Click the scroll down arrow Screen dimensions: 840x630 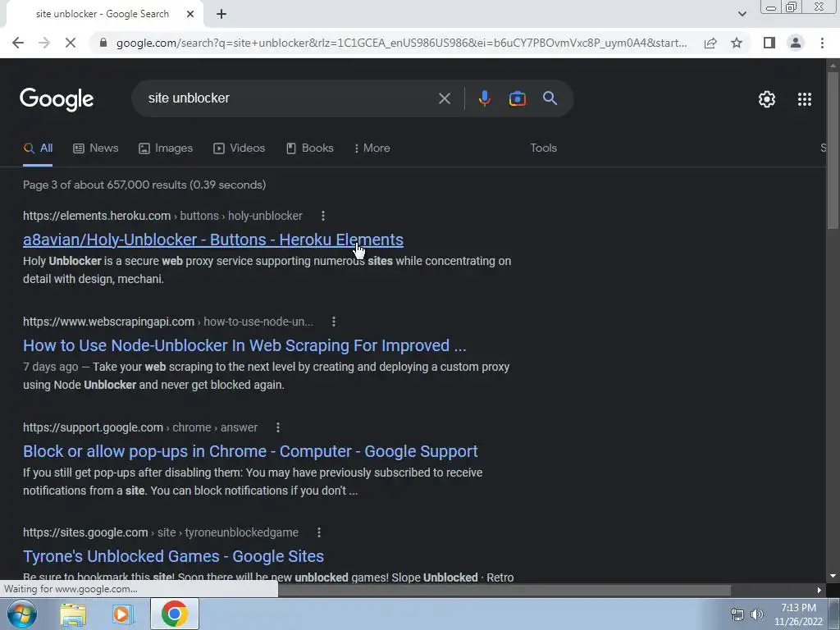[x=833, y=577]
